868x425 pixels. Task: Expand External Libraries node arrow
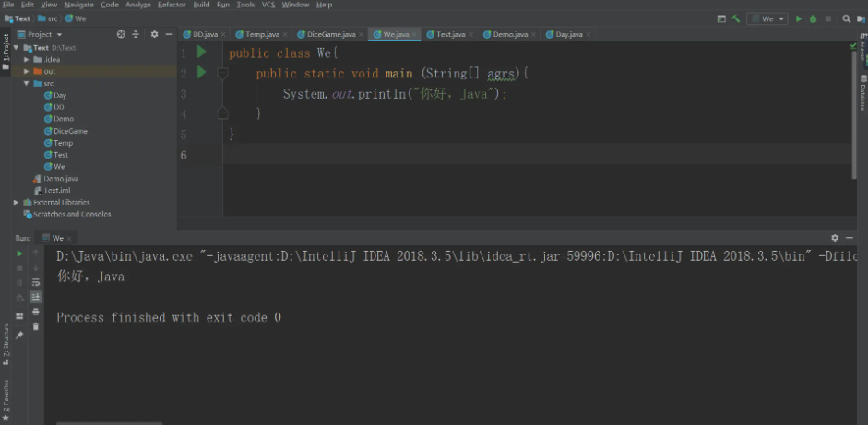tap(16, 202)
